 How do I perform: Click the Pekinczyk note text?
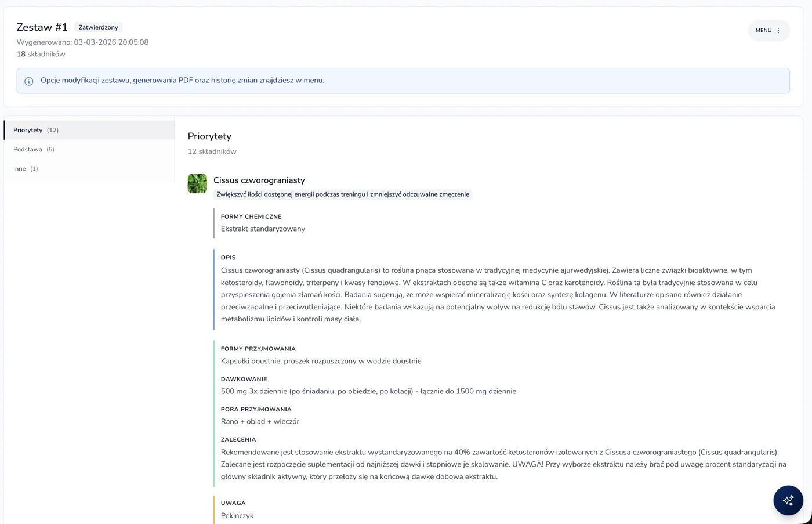[x=237, y=515]
